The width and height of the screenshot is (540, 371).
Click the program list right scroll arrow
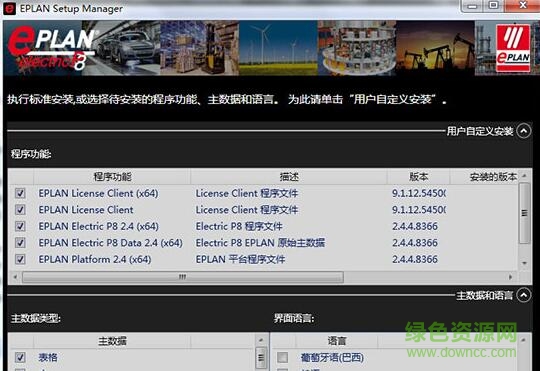coord(510,277)
